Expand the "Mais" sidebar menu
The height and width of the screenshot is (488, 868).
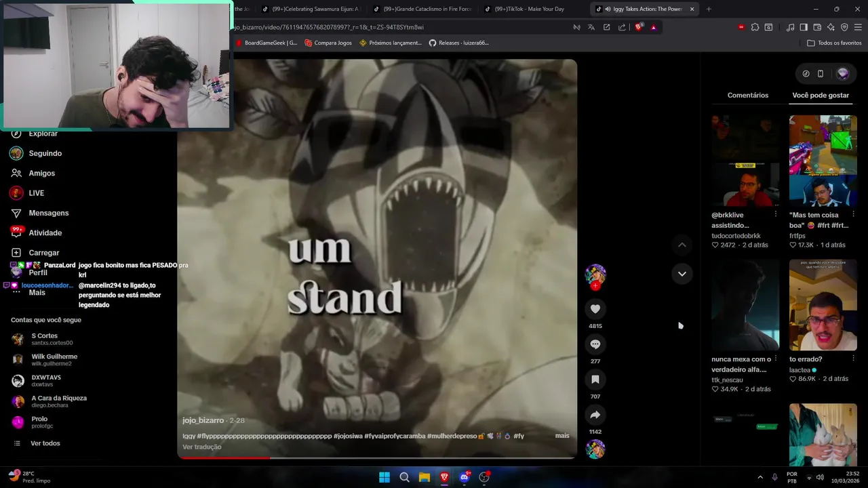pyautogui.click(x=37, y=292)
